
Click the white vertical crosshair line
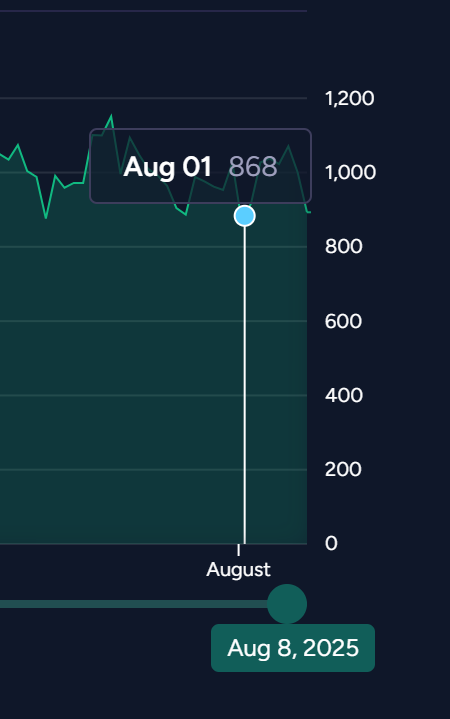244,385
